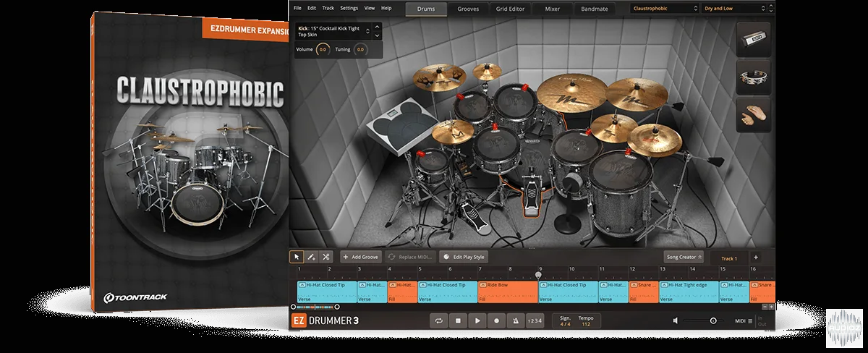This screenshot has height=353, width=868.
Task: Click the Replace MIDI button
Action: pos(411,257)
